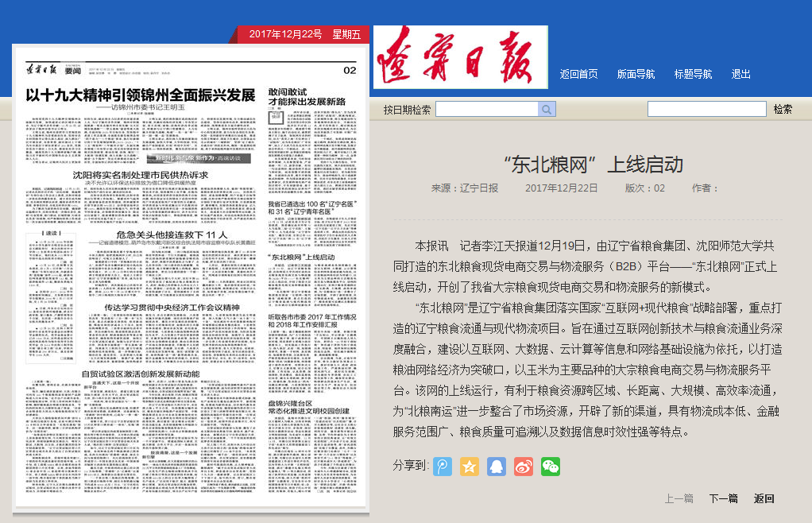Open 版面导航 page navigation
The width and height of the screenshot is (812, 523).
[x=636, y=74]
